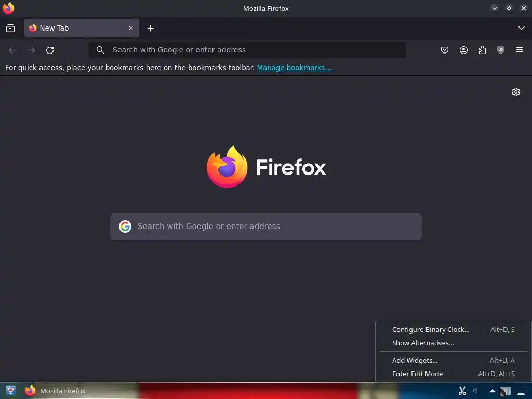Open the clipboard scissors tray icon
Screen dimensions: 532x399
[x=462, y=391]
